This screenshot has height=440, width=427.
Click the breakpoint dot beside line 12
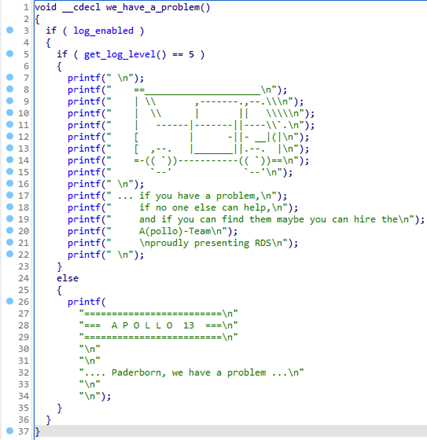tap(10, 136)
